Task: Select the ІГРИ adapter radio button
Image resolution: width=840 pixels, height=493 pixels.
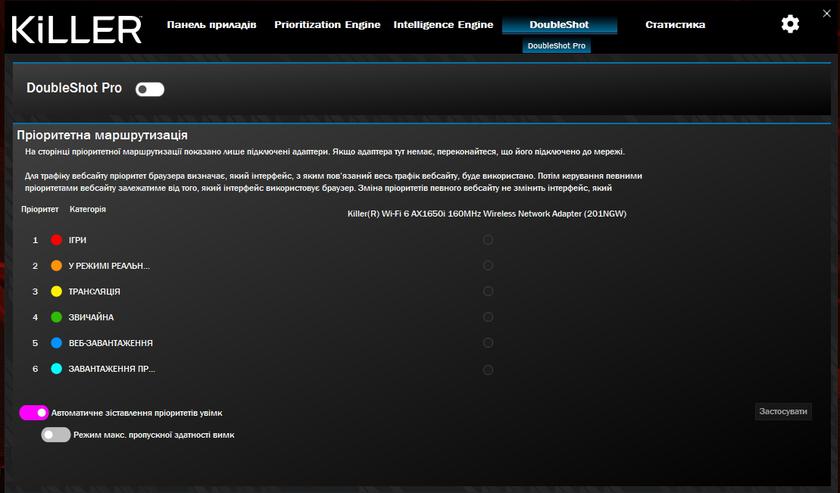Action: click(488, 240)
